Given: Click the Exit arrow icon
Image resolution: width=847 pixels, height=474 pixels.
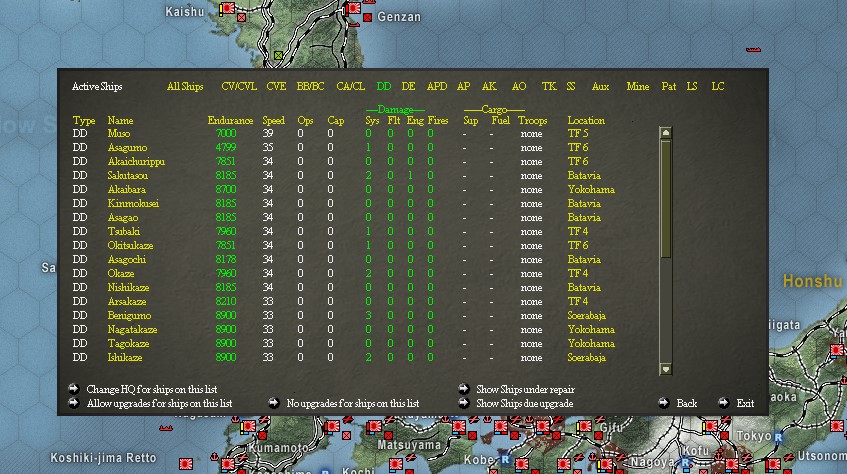Looking at the screenshot, I should pos(724,403).
